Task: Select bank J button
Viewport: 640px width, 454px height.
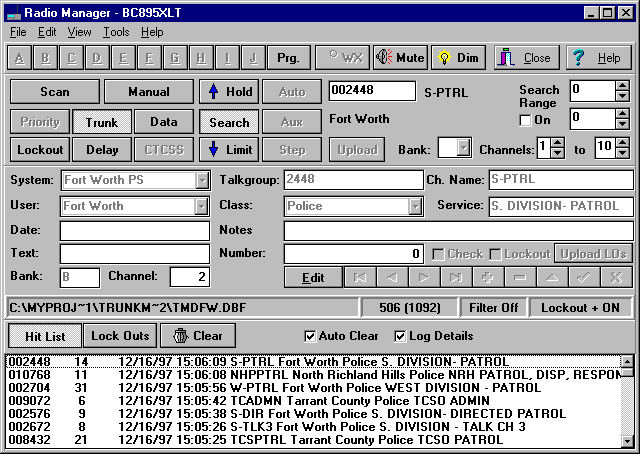Action: click(253, 58)
